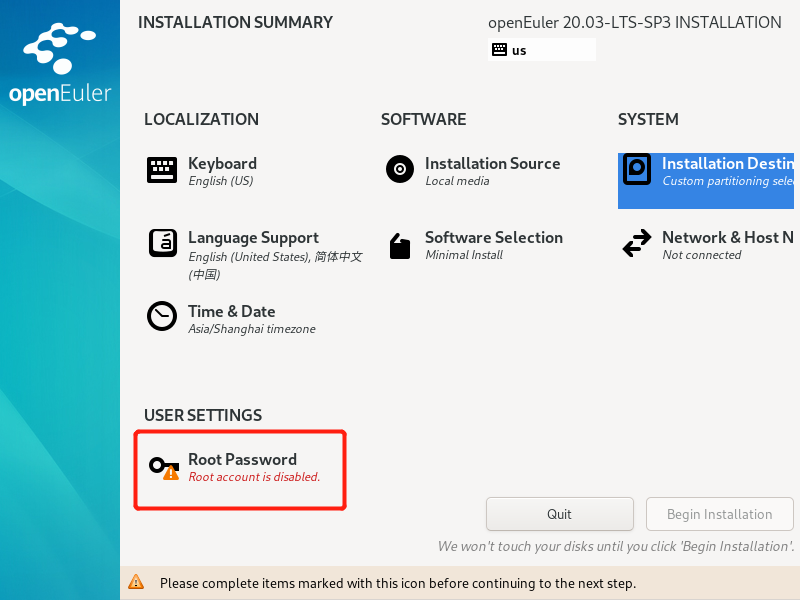Image resolution: width=800 pixels, height=600 pixels.
Task: Open the Keyboard spoke label
Action: [x=222, y=163]
